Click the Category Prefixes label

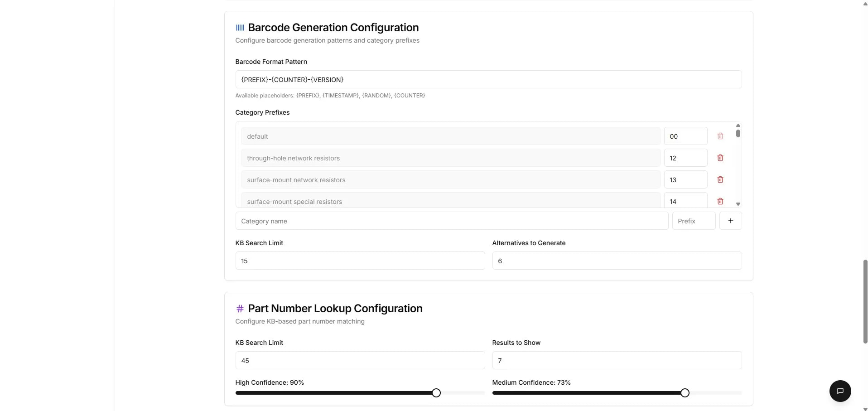click(x=262, y=112)
